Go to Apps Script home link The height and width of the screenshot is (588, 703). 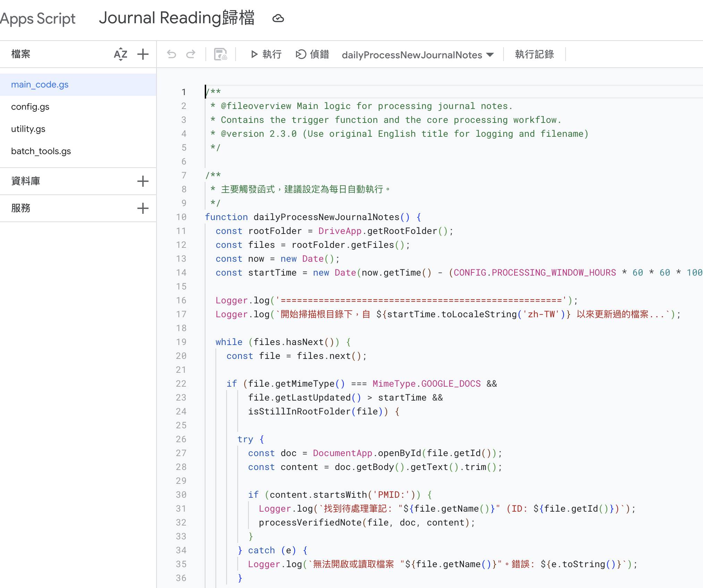click(37, 18)
